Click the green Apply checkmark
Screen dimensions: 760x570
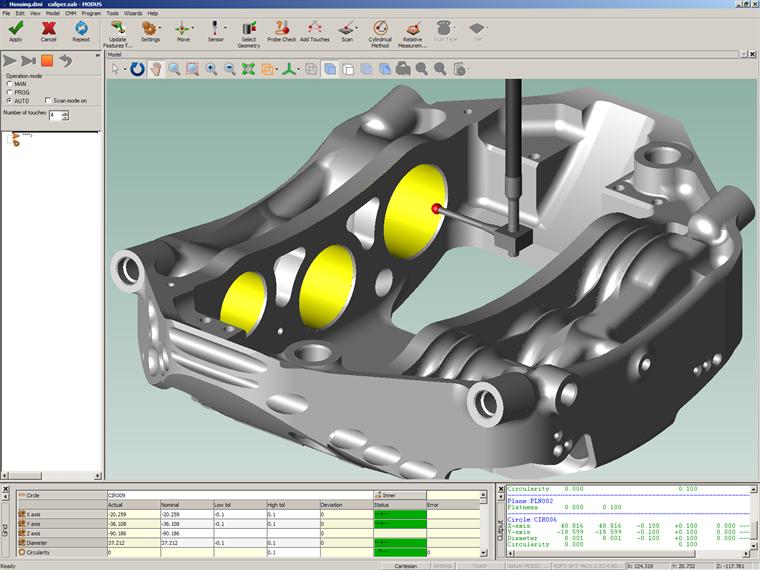[x=15, y=29]
